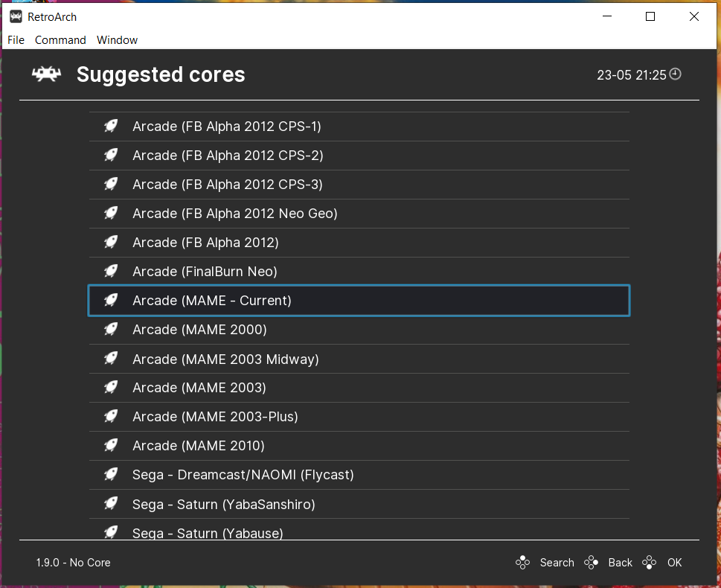
Task: Click rocket icon beside MAME 2000
Action: 111,329
